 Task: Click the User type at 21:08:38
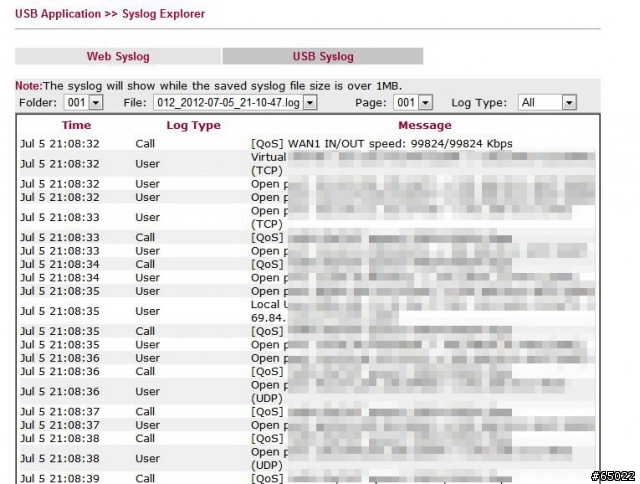tap(147, 459)
